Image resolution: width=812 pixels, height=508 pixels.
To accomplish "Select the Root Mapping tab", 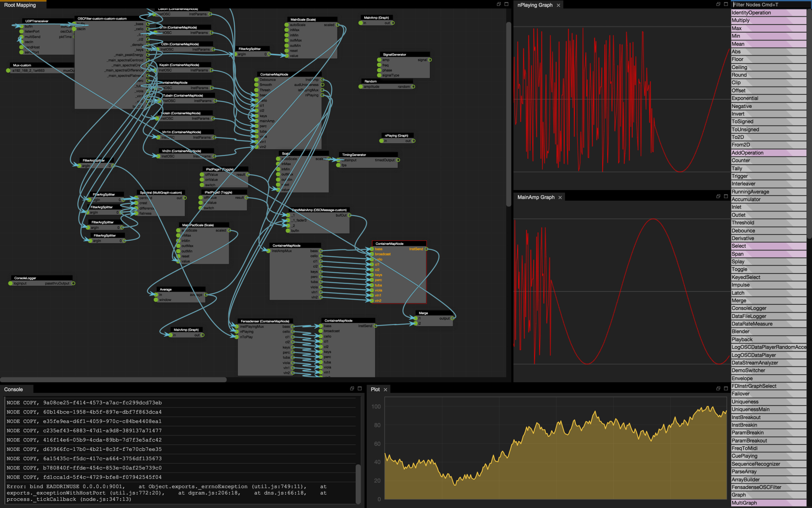I will [x=21, y=5].
